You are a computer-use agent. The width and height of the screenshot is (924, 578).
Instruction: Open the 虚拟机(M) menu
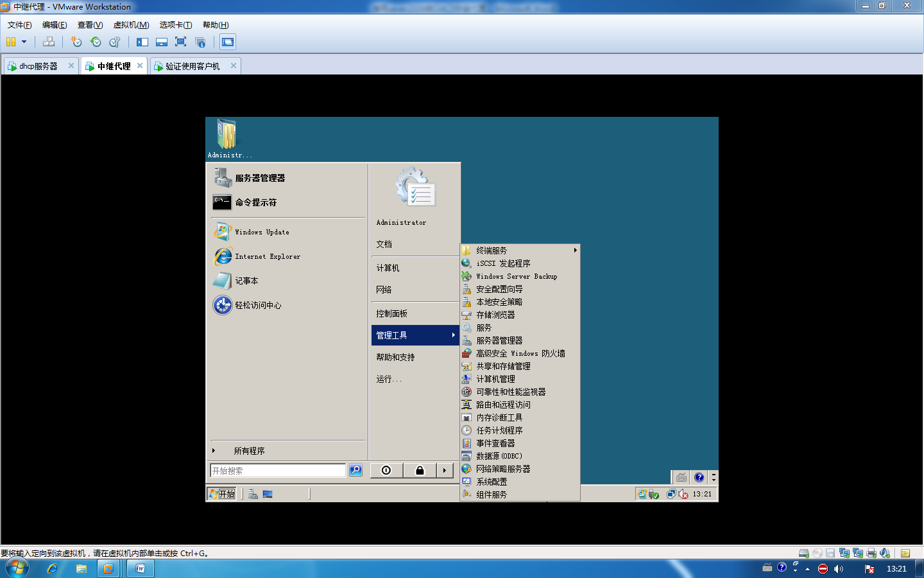(x=131, y=25)
